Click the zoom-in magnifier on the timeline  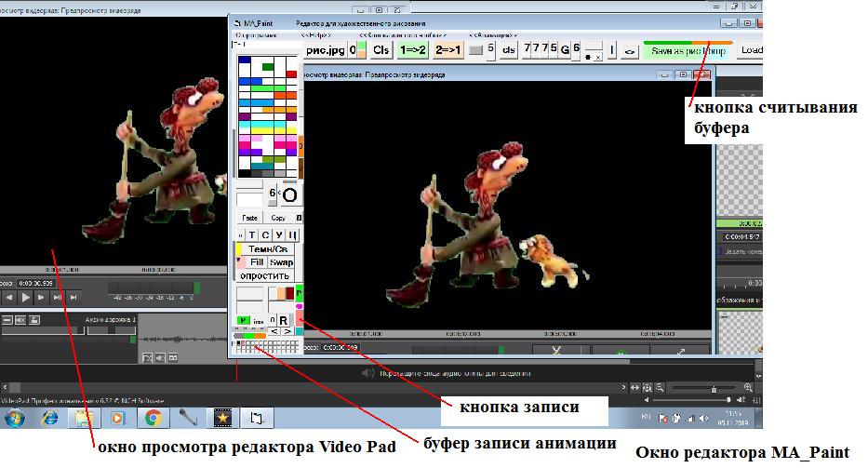pos(748,388)
